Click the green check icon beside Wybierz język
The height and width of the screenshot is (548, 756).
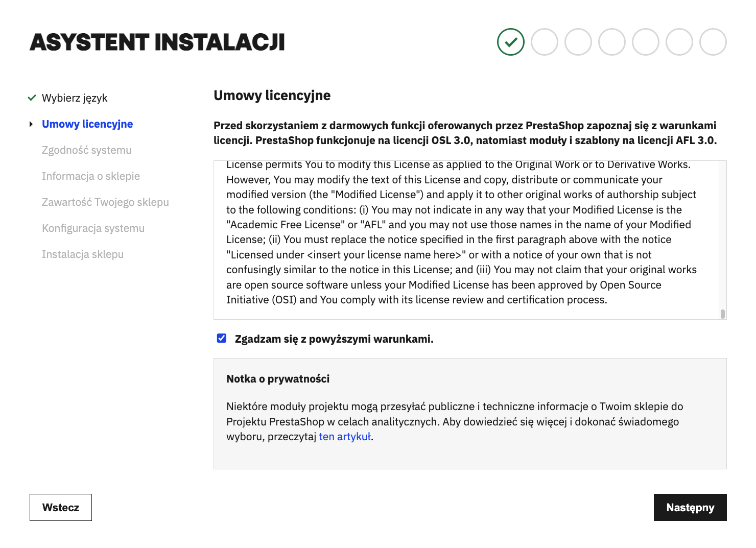32,98
